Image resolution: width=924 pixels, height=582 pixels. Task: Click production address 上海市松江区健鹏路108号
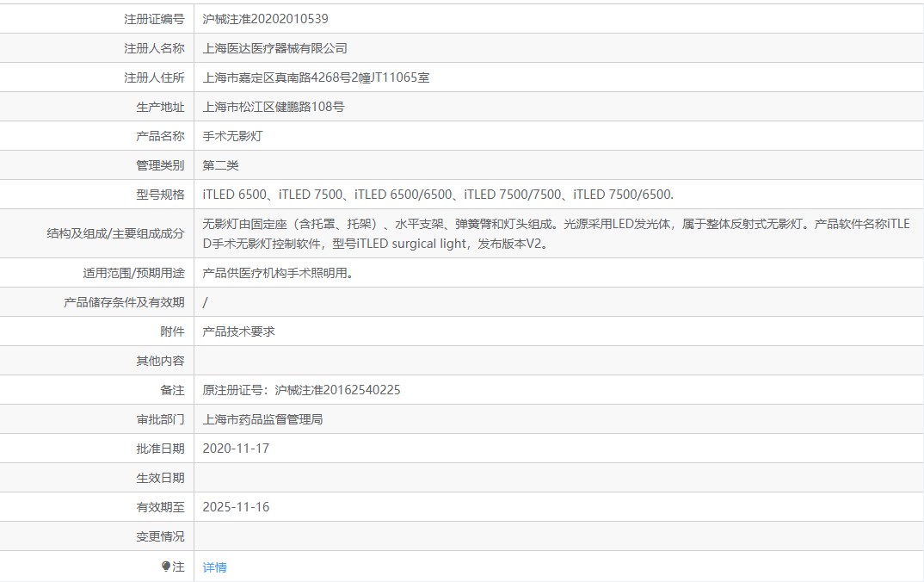click(x=273, y=107)
